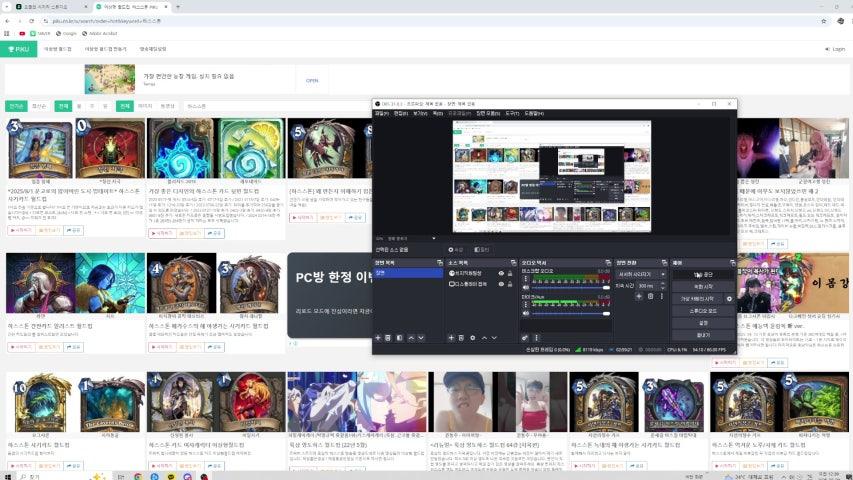Add scene transition with plus icon
This screenshot has width=853, height=480.
coord(639,296)
